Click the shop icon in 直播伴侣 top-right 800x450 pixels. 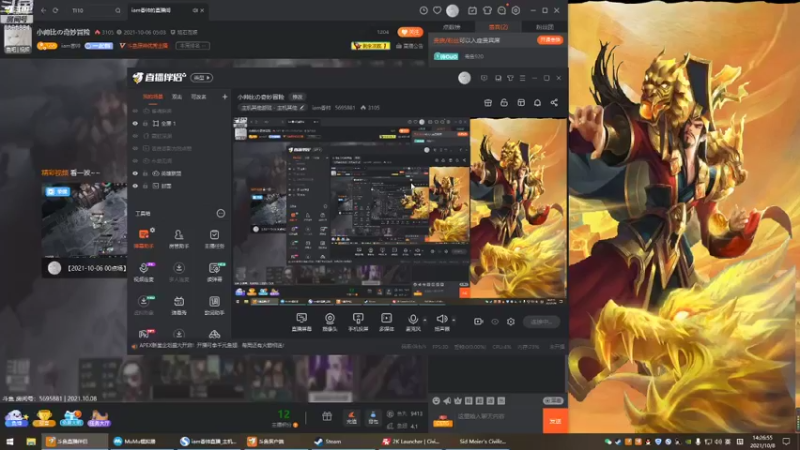click(x=488, y=103)
